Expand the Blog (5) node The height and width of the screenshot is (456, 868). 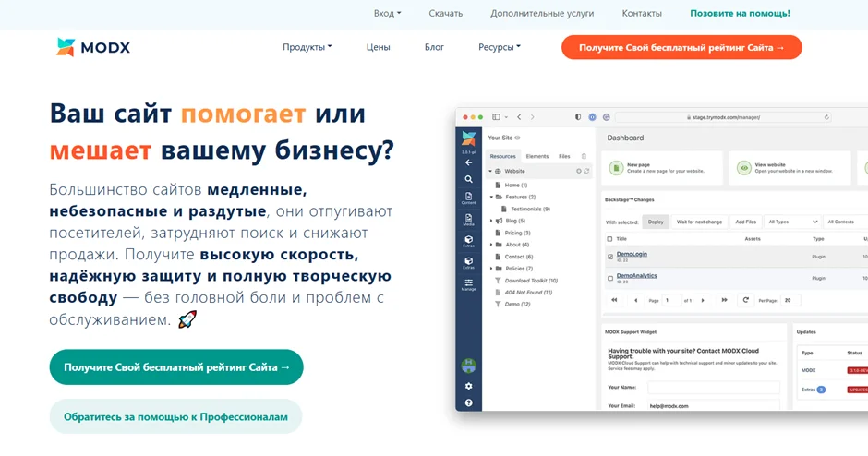[x=491, y=221]
